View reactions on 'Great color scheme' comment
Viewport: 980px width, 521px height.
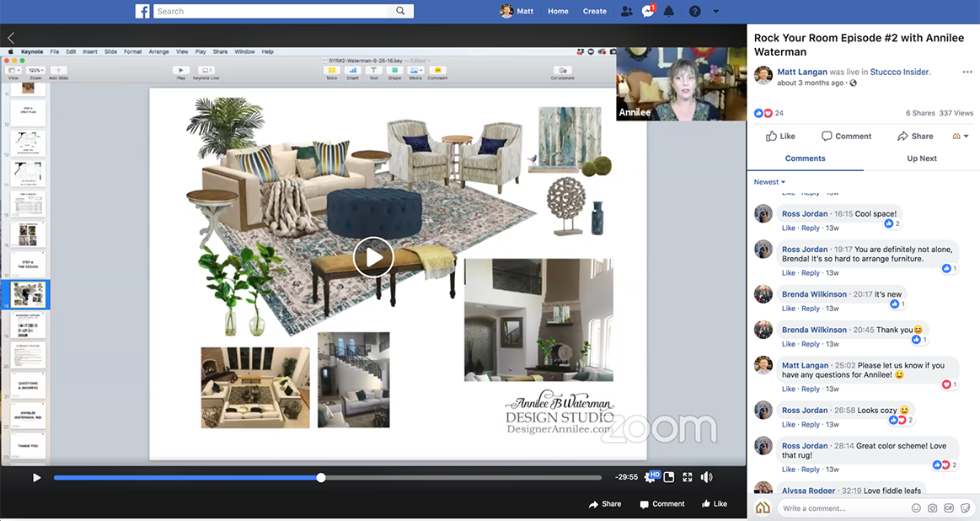pos(945,465)
